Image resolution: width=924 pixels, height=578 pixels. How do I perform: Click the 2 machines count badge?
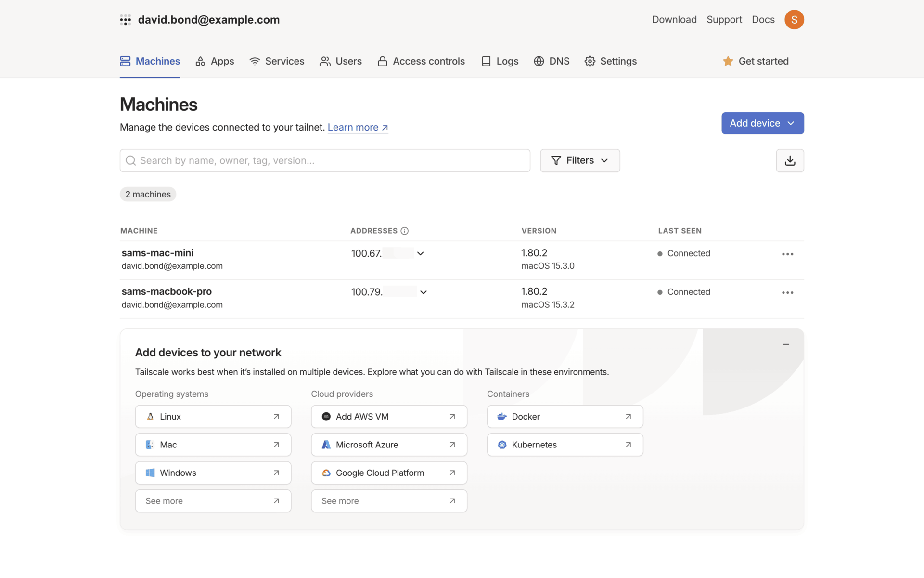point(148,194)
